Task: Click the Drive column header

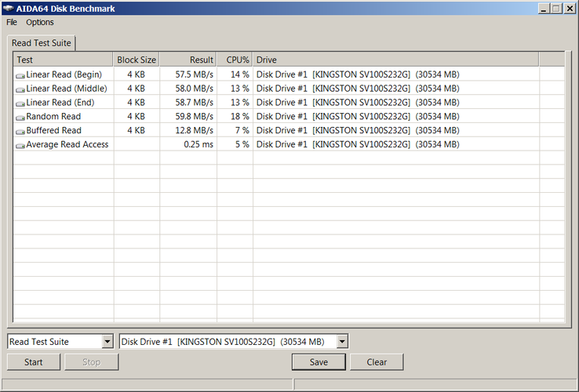Action: tap(396, 60)
